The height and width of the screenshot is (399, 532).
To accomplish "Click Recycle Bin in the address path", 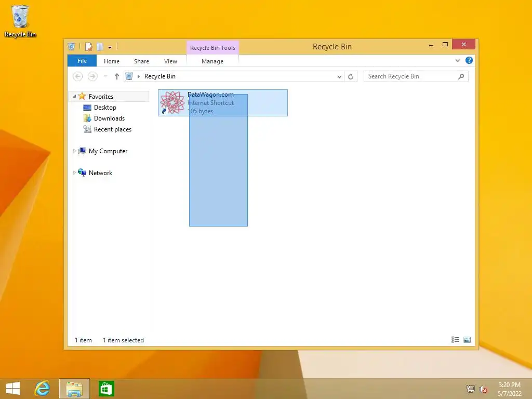I will click(160, 76).
